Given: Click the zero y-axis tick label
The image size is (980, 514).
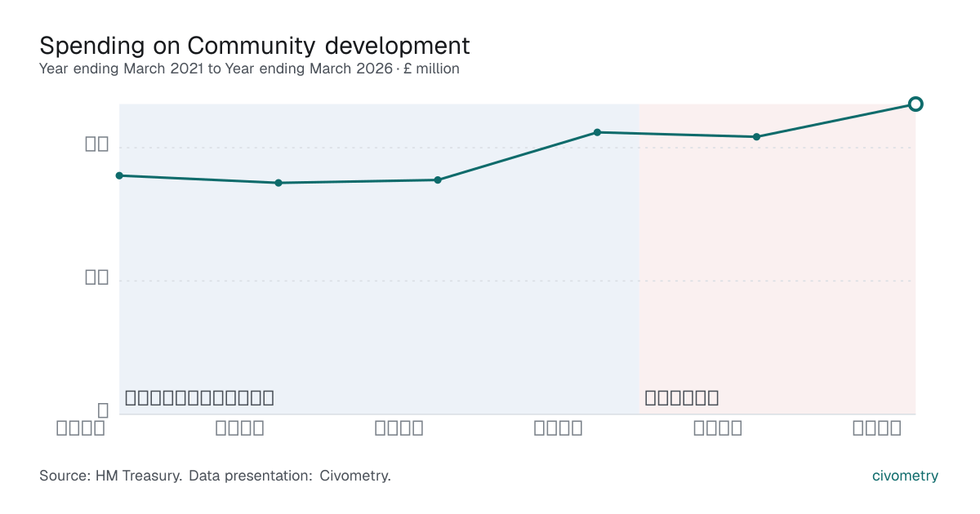Looking at the screenshot, I should [103, 410].
